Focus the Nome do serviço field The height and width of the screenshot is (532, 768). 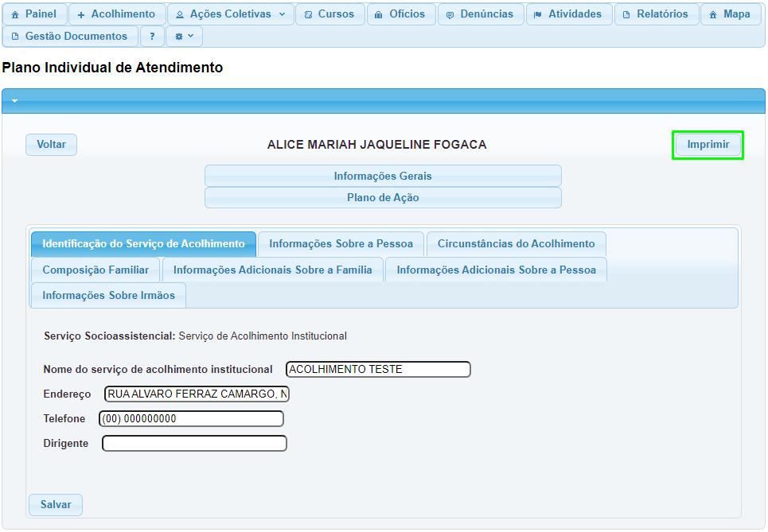378,369
